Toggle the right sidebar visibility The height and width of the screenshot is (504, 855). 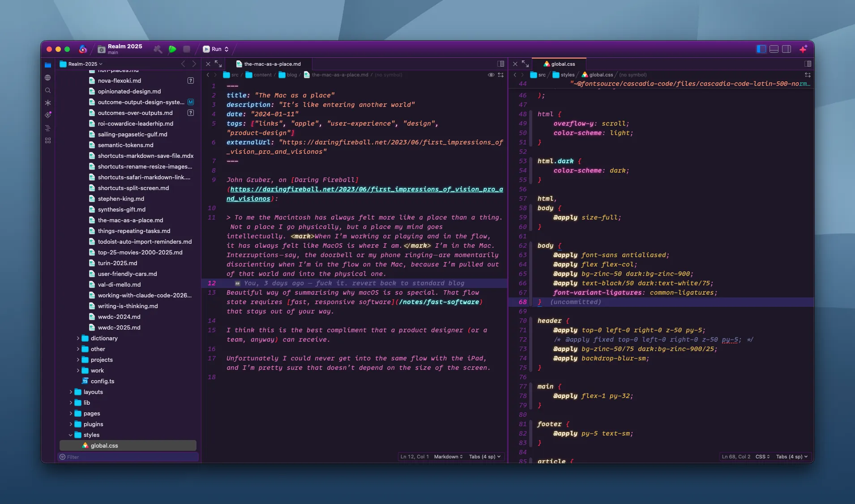[787, 49]
